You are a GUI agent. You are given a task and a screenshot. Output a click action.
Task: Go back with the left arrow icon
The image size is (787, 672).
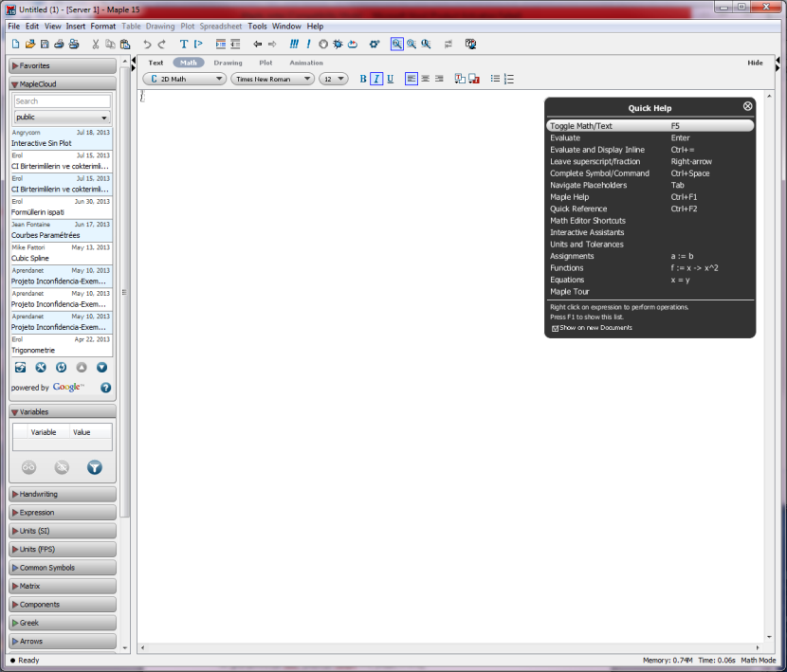[x=258, y=45]
